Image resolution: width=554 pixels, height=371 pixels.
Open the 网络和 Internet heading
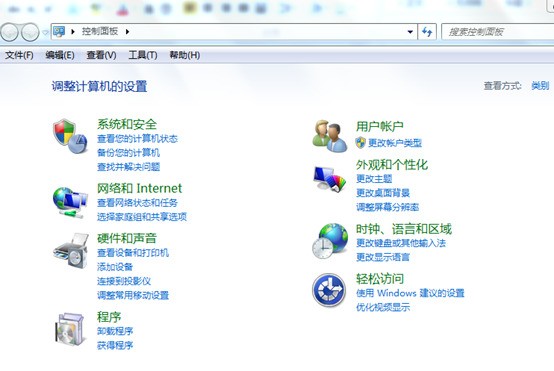[x=140, y=188]
